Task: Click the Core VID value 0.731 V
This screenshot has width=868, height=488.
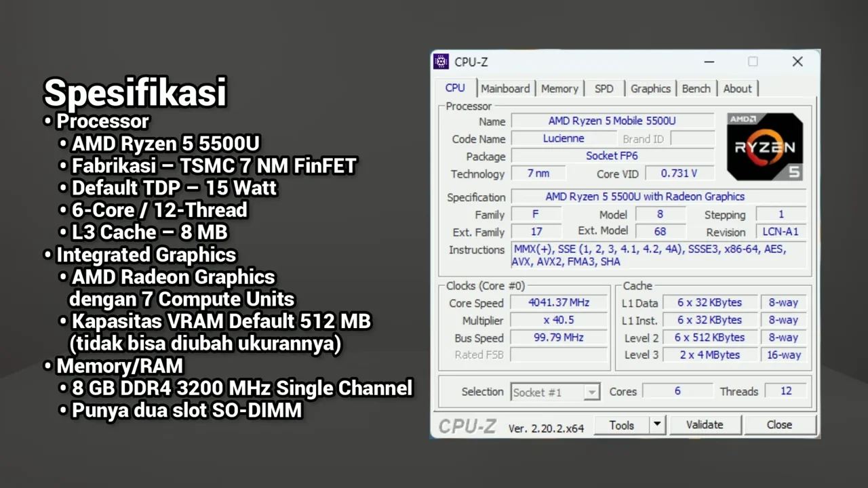Action: [679, 174]
